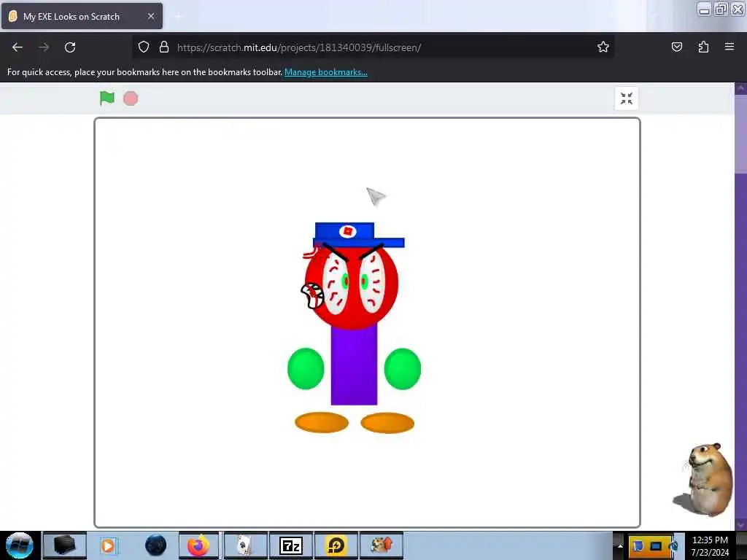747x560 pixels.
Task: Bookmark this page with the star icon
Action: pyautogui.click(x=603, y=47)
